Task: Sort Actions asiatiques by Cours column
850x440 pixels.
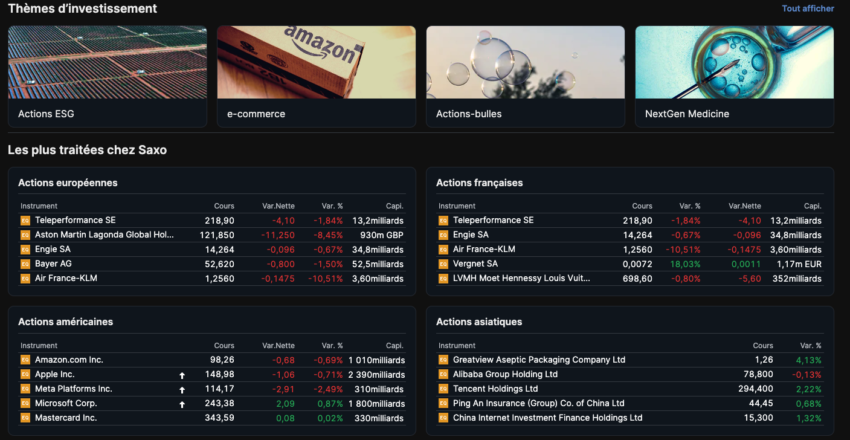Action: click(763, 346)
